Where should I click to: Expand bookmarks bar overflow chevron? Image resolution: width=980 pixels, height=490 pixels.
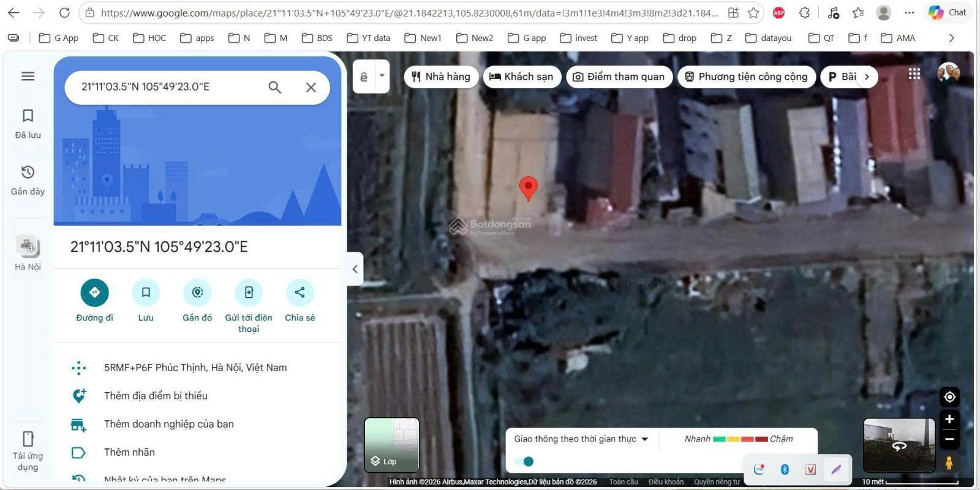coord(951,38)
